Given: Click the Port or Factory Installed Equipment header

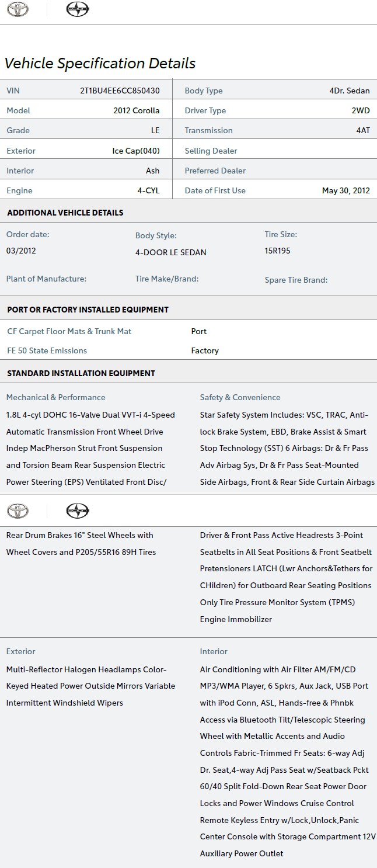Looking at the screenshot, I should tap(88, 310).
